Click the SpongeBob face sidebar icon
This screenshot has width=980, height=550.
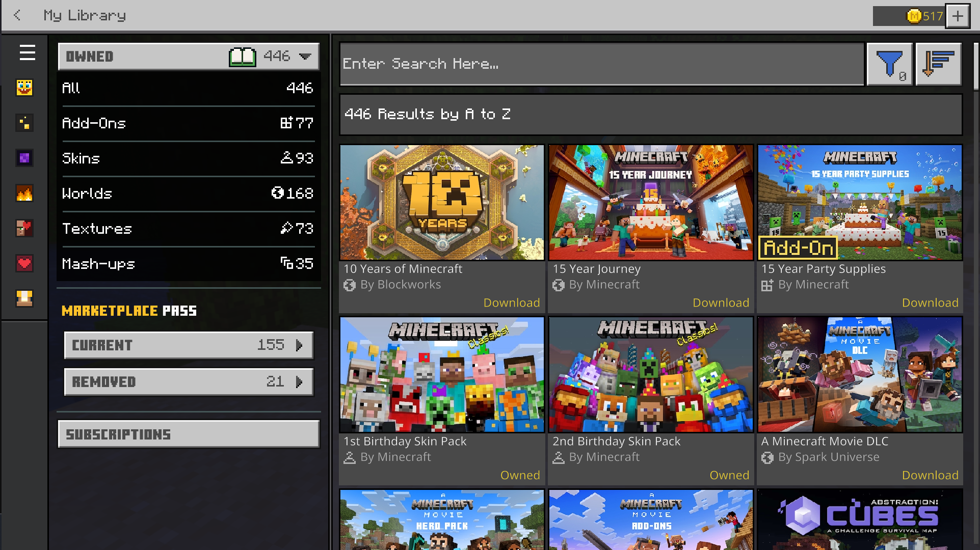[24, 88]
